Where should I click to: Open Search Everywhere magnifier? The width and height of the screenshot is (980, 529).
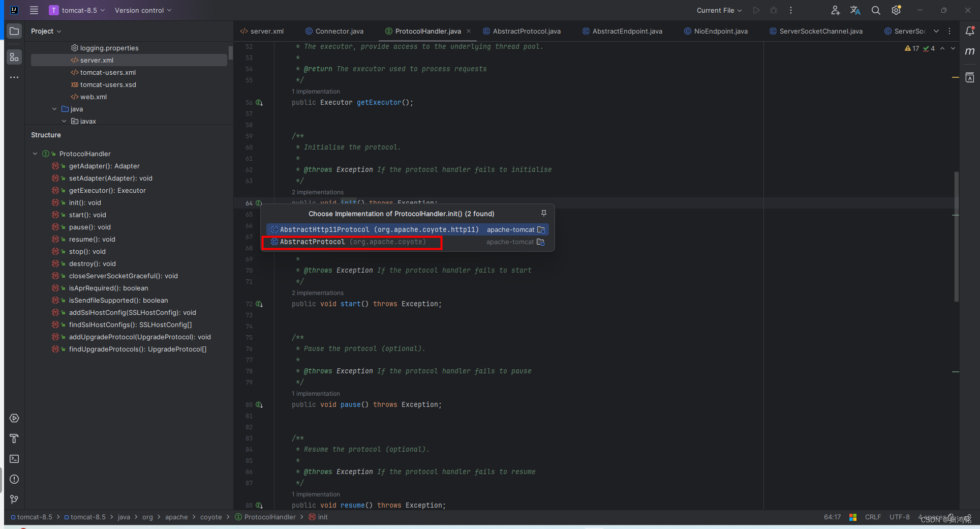(876, 10)
